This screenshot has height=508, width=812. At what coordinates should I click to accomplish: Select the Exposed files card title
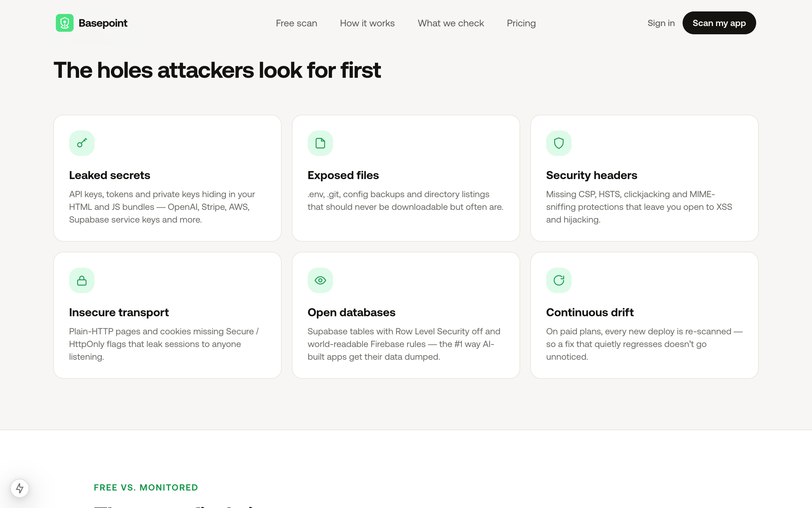pyautogui.click(x=343, y=175)
